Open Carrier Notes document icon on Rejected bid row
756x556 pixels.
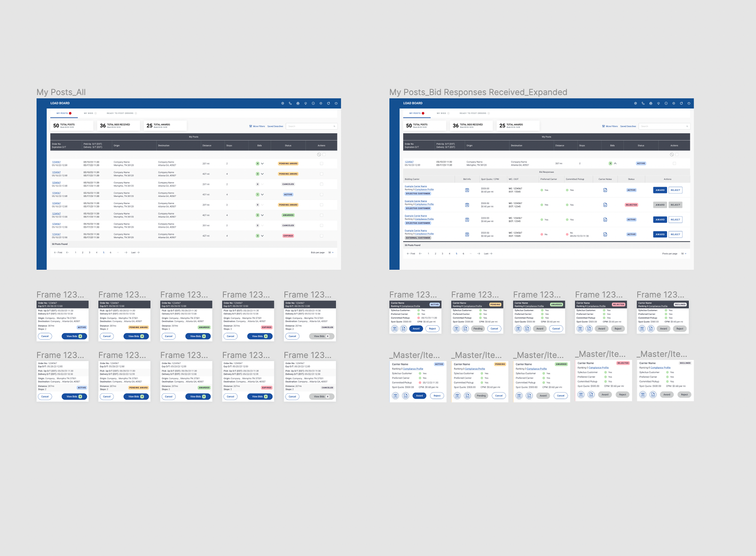(605, 205)
